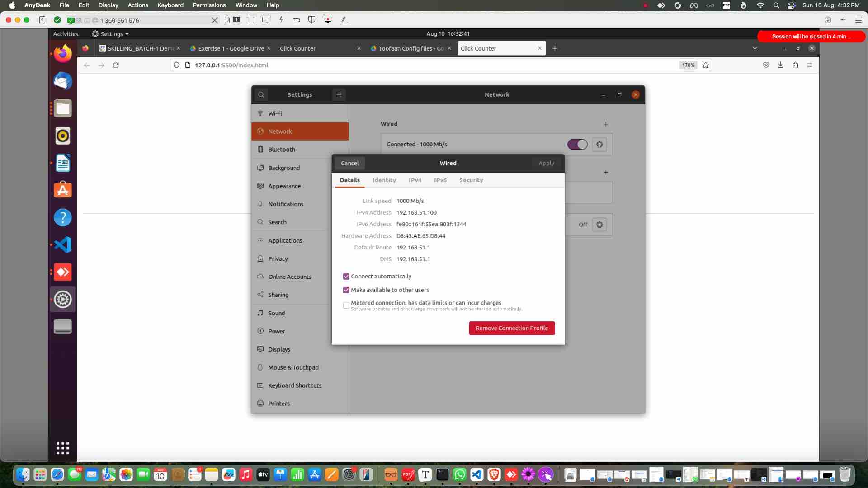
Task: Click Remove Connection Profile
Action: [511, 328]
